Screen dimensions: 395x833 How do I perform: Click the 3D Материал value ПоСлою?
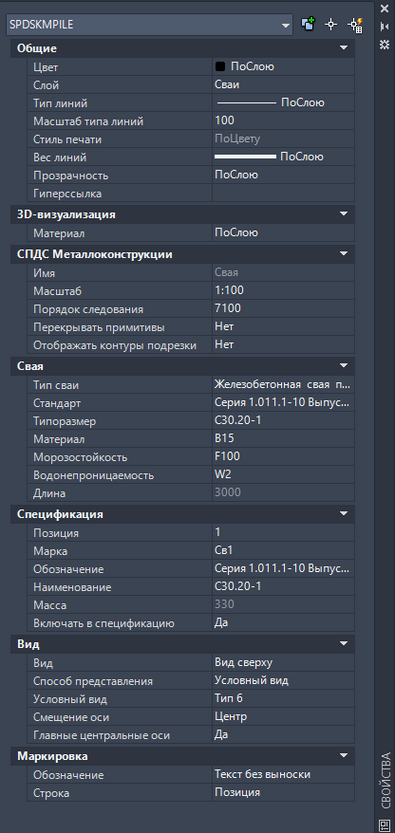(x=283, y=233)
